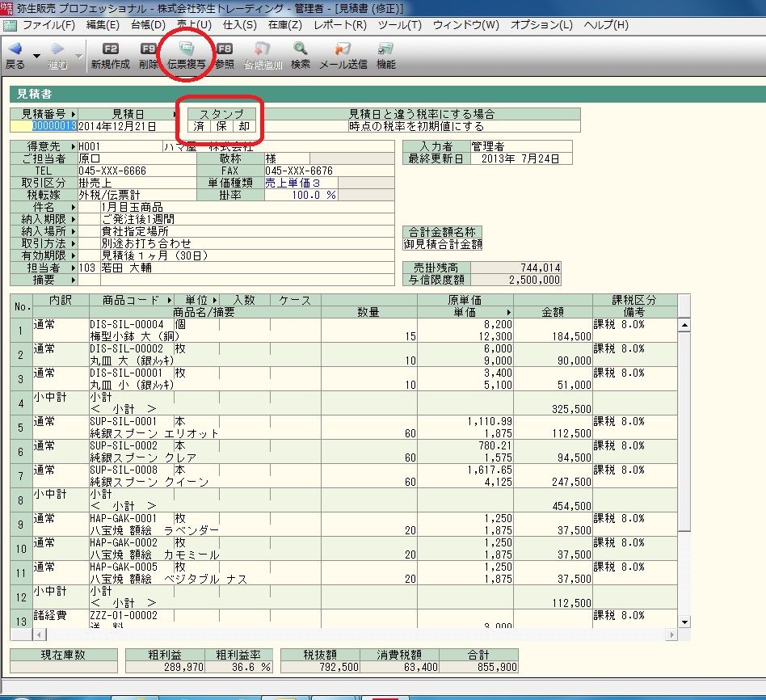766x700 pixels.
Task: Expand the 件名 lookup arrow
Action: click(x=74, y=207)
